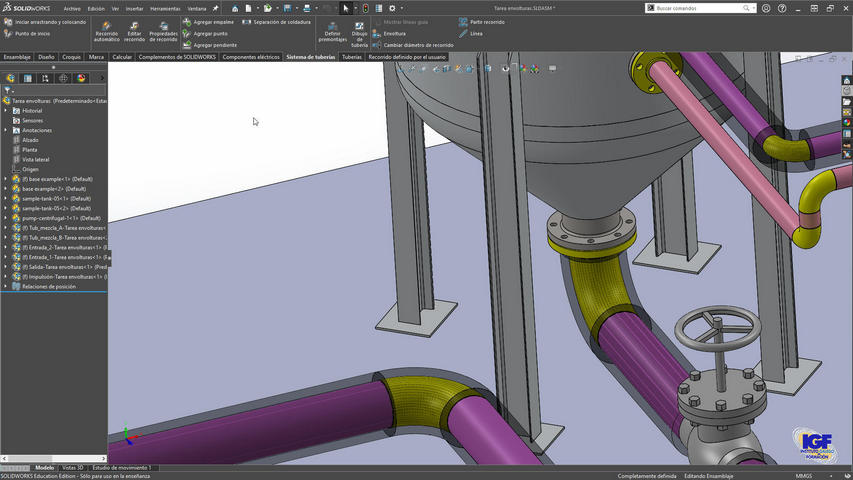Click the Print icon
The width and height of the screenshot is (853, 480).
[307, 8]
